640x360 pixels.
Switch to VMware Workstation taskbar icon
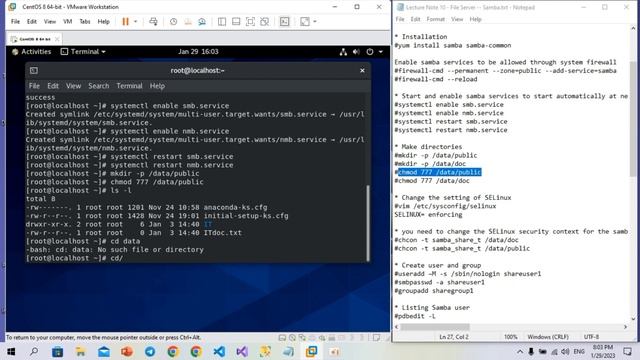click(x=311, y=351)
